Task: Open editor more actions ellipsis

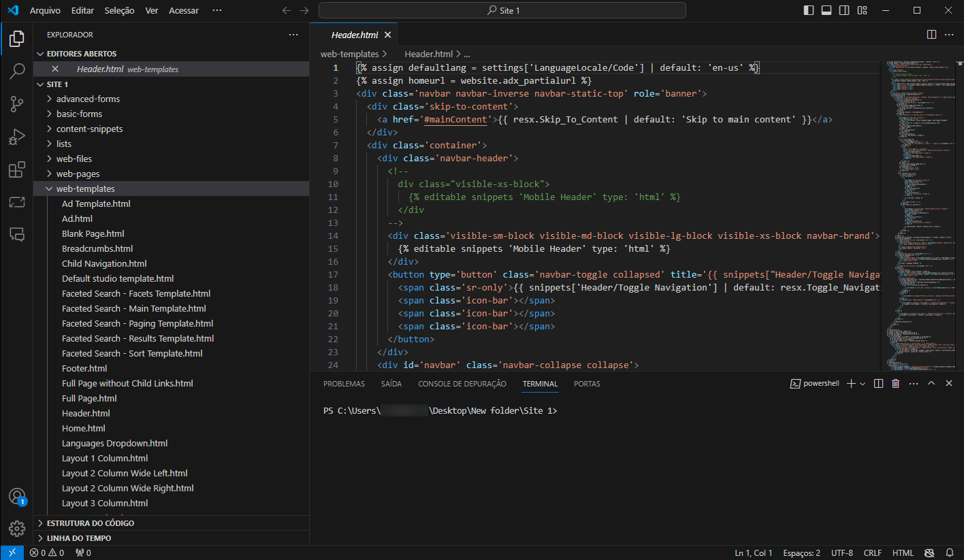Action: pos(950,35)
